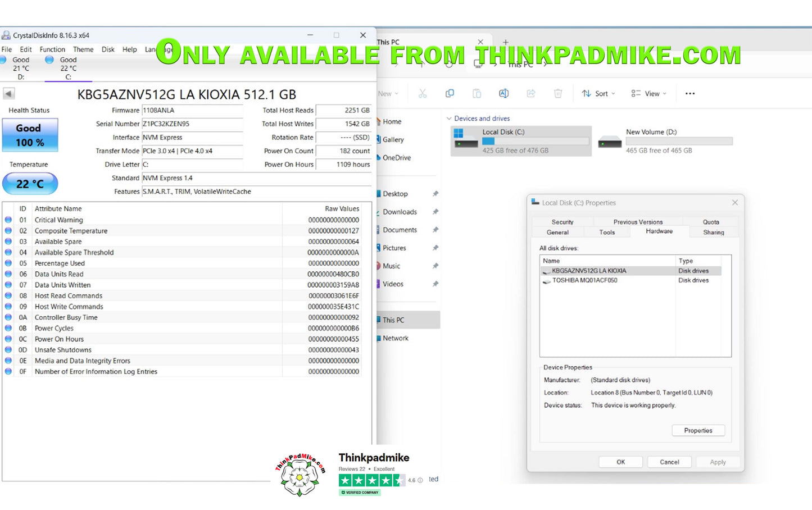Open the Help menu in CrystalDiskInfo
812x510 pixels.
click(x=130, y=49)
